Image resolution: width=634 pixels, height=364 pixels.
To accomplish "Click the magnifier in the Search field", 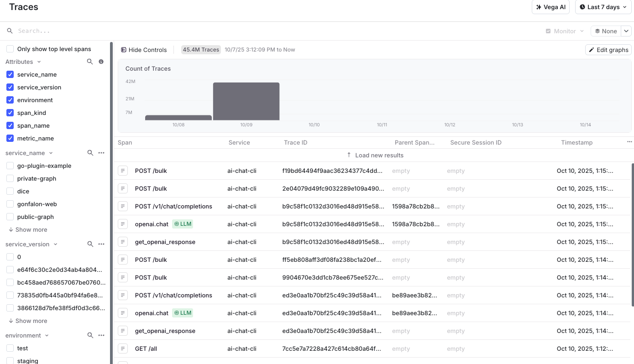I will pyautogui.click(x=10, y=31).
